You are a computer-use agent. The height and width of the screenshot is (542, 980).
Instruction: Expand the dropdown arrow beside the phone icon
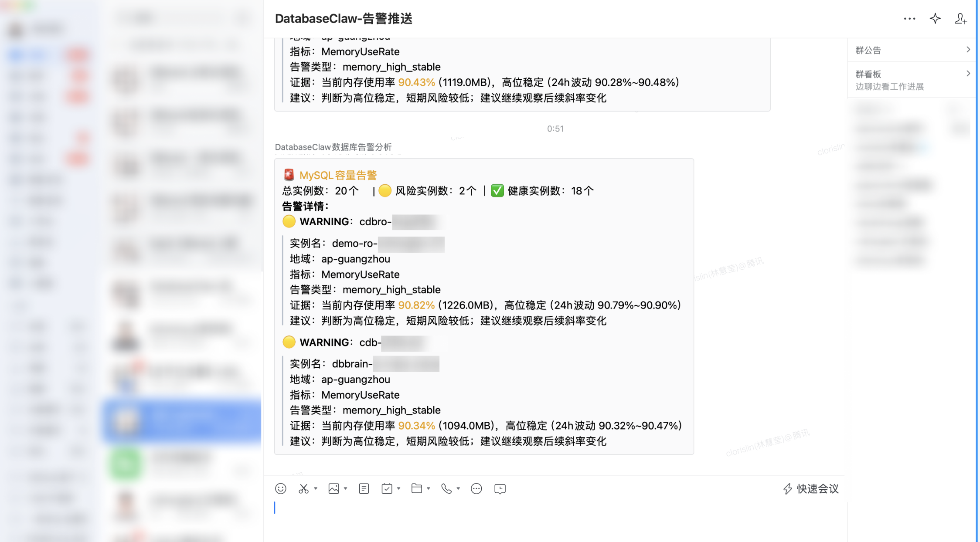tap(458, 489)
